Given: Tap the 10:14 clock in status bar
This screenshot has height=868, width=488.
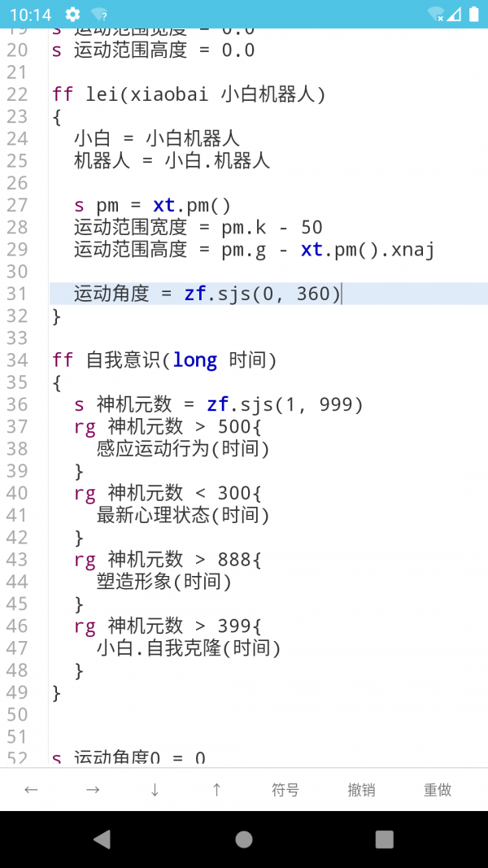Looking at the screenshot, I should pos(30,15).
